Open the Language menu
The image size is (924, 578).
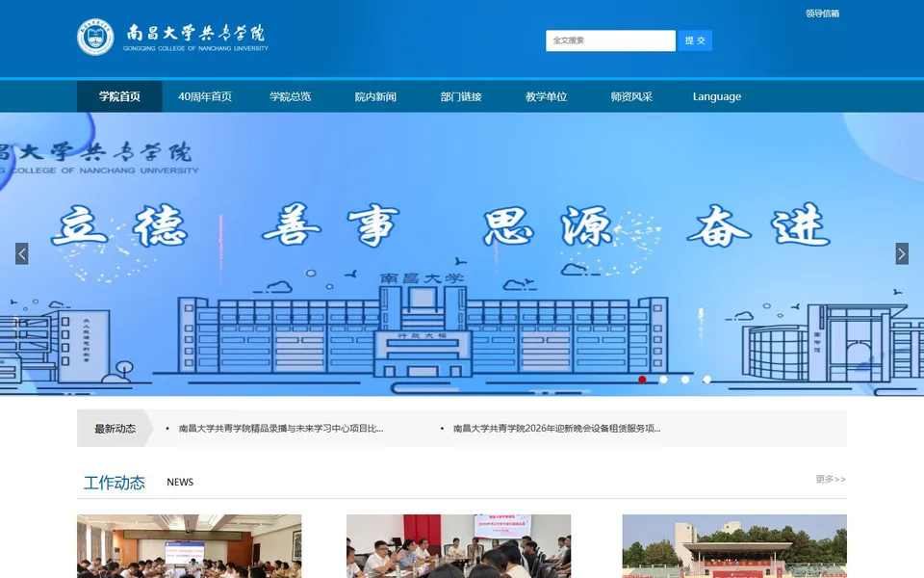pyautogui.click(x=716, y=96)
